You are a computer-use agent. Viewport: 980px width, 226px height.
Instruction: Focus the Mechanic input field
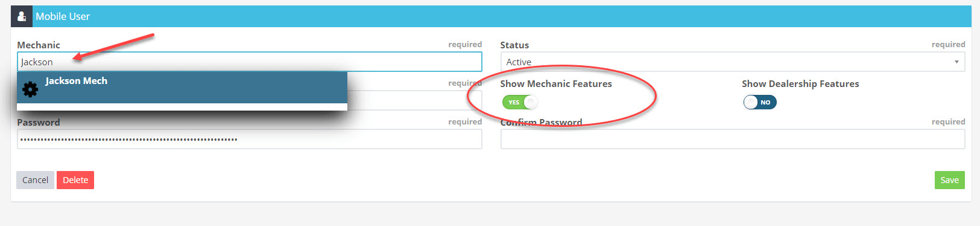pos(250,62)
